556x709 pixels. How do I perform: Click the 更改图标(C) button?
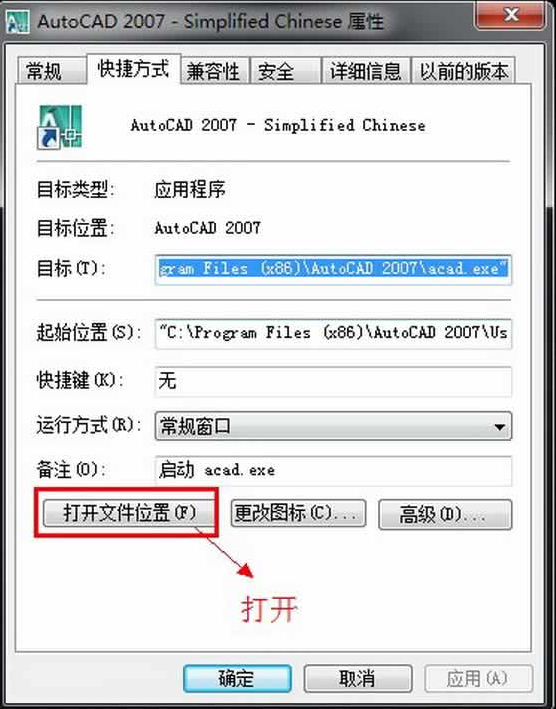point(298,513)
